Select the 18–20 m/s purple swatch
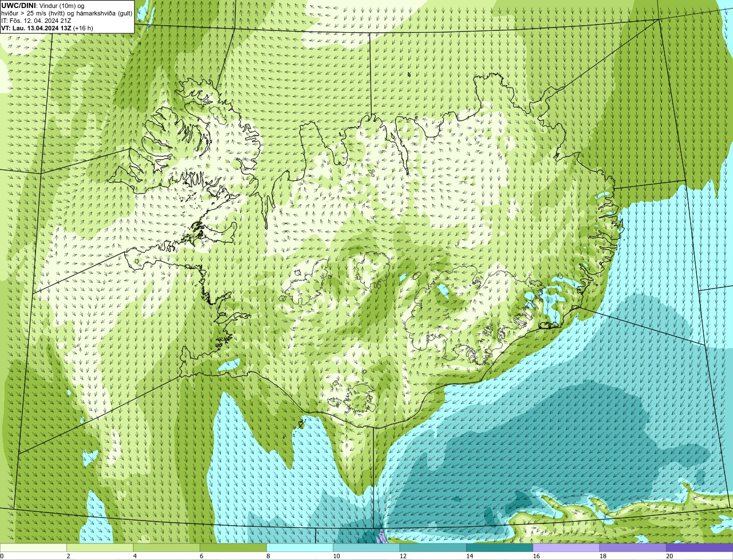 click(633, 547)
